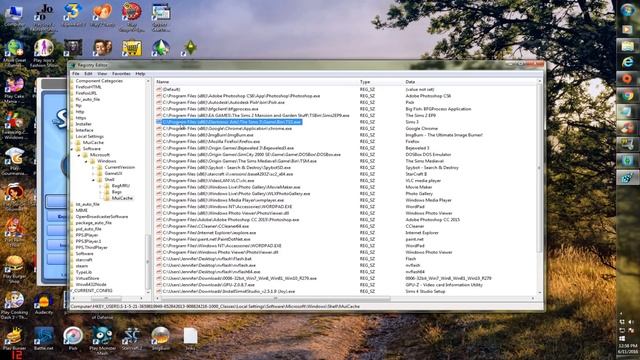The image size is (640, 360).
Task: Open Google Chrome from the taskbar
Action: [x=627, y=95]
